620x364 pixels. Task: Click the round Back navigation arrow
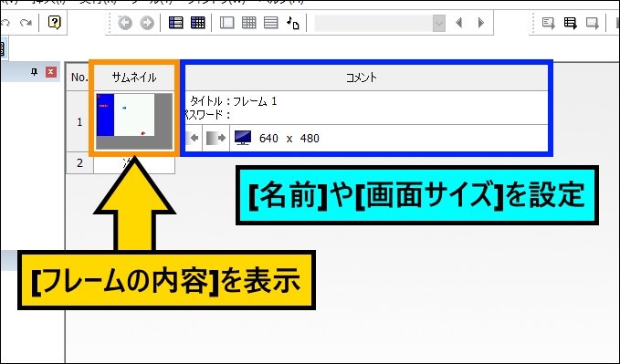125,23
